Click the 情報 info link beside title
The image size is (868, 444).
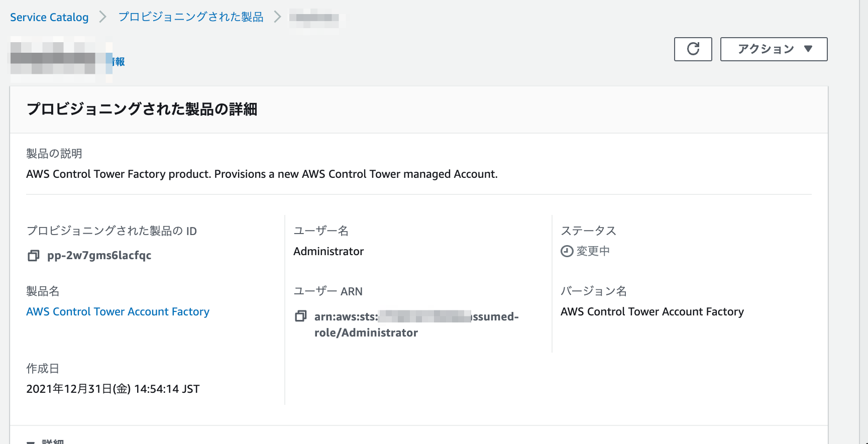[119, 62]
